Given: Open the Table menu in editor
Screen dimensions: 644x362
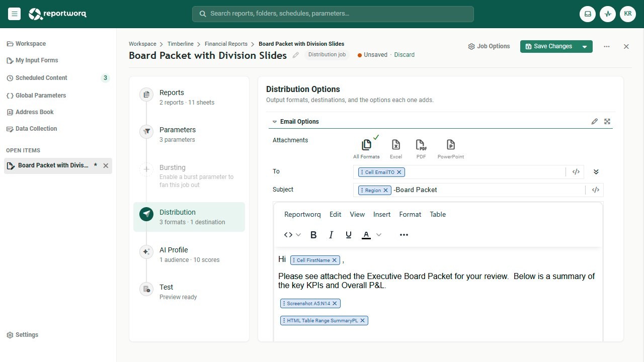Looking at the screenshot, I should pos(438,214).
